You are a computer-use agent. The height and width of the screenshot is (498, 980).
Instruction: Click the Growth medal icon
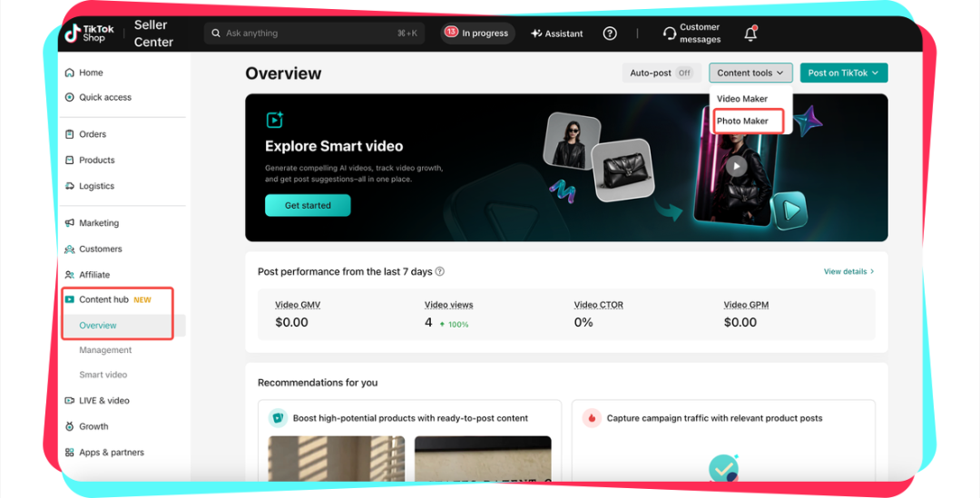pos(69,426)
